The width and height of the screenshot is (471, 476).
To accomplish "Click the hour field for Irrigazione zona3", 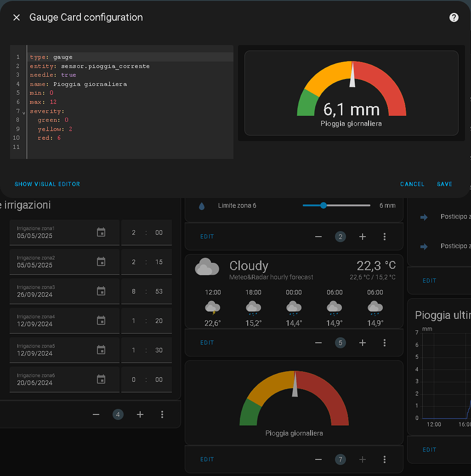I will click(133, 291).
